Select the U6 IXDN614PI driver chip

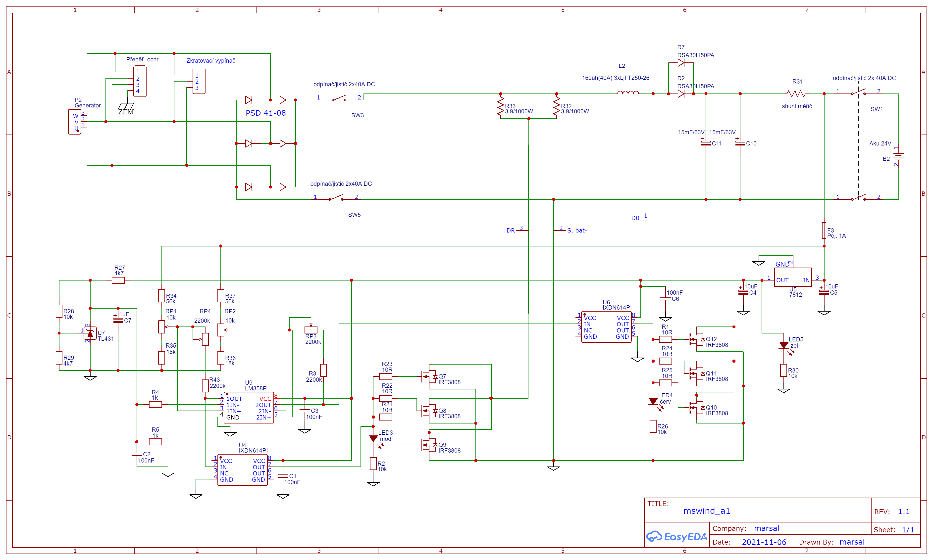tap(606, 327)
